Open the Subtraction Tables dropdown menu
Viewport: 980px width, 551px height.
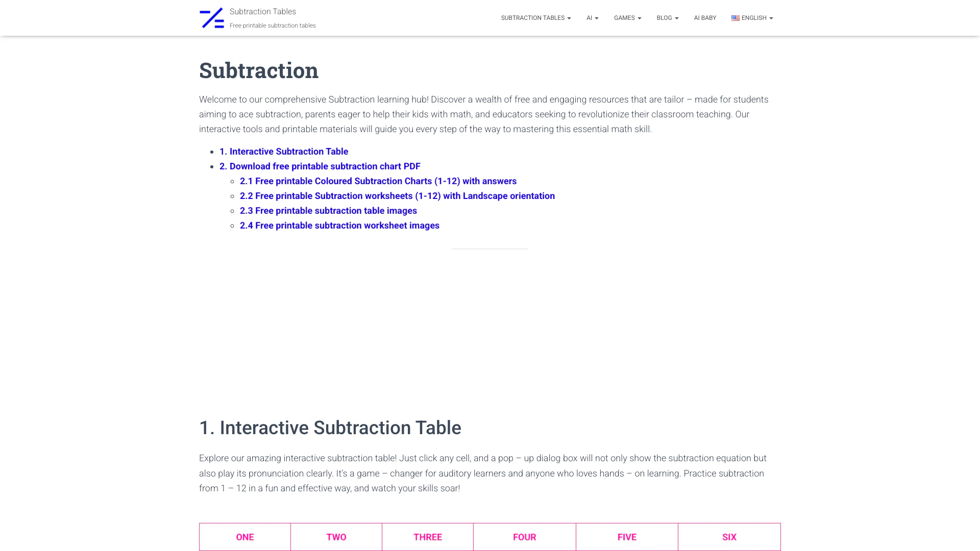pyautogui.click(x=535, y=18)
